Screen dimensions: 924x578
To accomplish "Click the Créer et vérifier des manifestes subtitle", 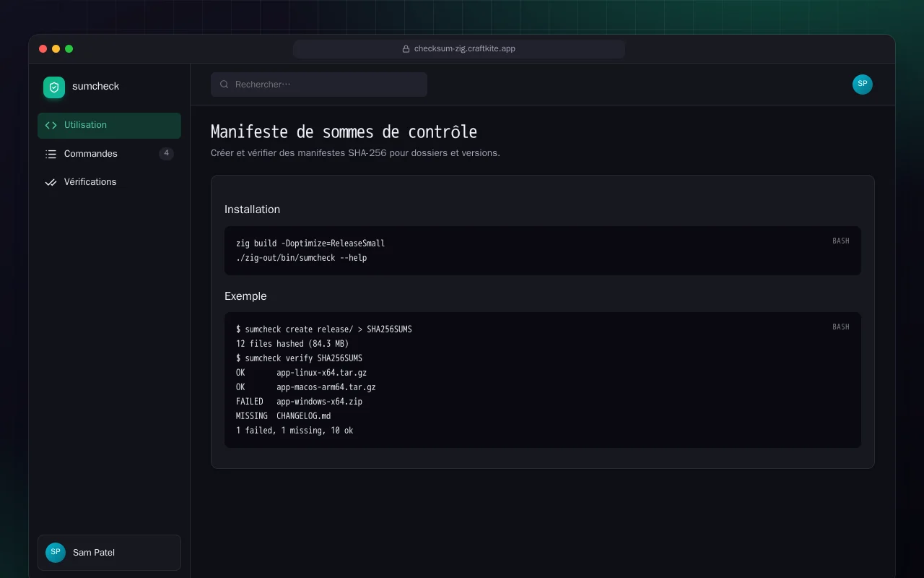I will coord(355,153).
